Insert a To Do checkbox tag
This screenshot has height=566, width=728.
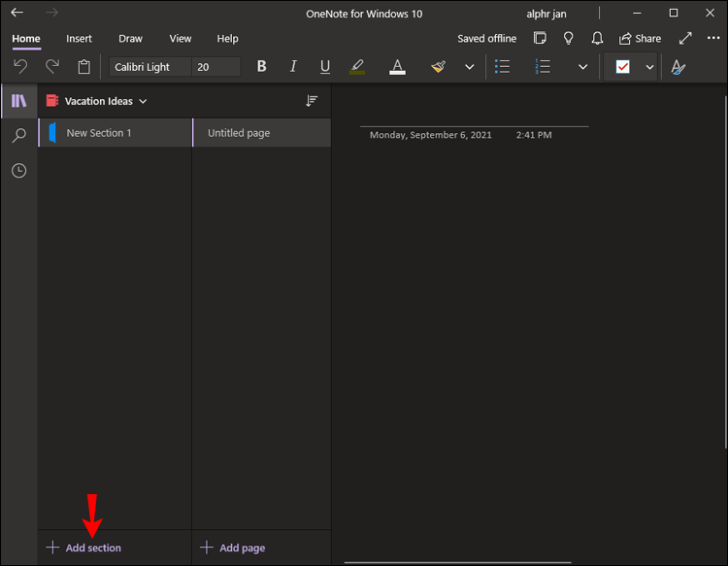(x=623, y=67)
